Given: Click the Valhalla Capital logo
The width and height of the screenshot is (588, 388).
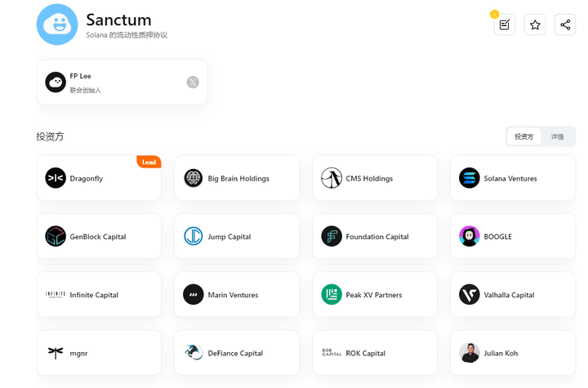Looking at the screenshot, I should coord(469,295).
